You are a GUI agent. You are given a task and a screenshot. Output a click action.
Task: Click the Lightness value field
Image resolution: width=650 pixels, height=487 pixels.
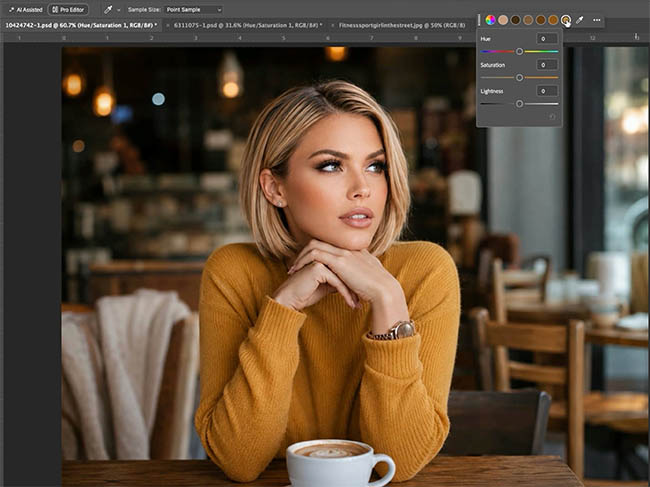point(547,91)
